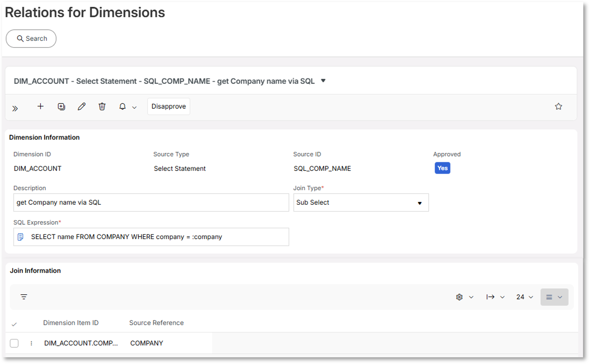This screenshot has width=590, height=364.
Task: Select the DIM_ACCOUNT.COMP... cell
Action: tap(81, 343)
